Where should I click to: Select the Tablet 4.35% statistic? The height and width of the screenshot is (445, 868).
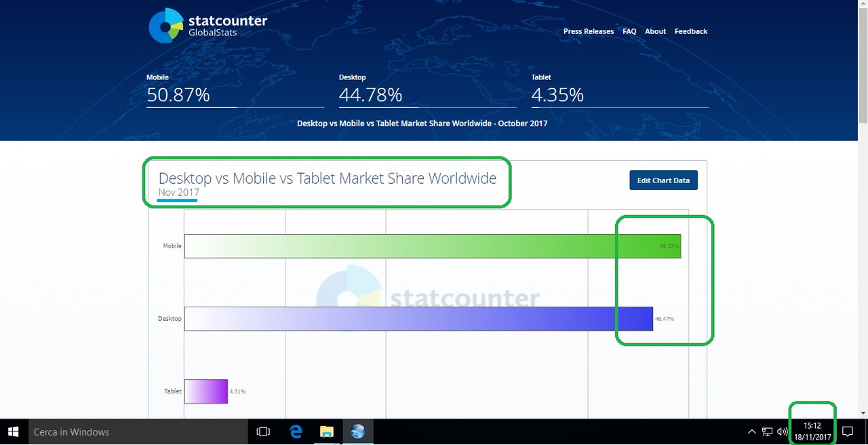point(620,90)
